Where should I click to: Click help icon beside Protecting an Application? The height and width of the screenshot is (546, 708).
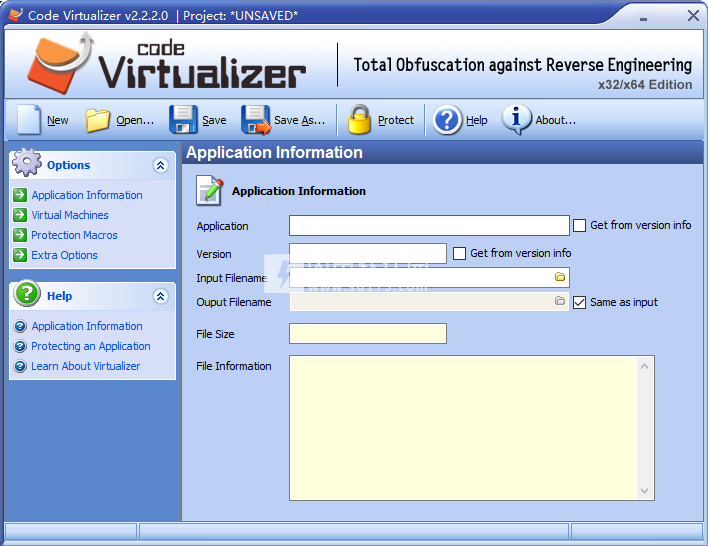tap(20, 346)
